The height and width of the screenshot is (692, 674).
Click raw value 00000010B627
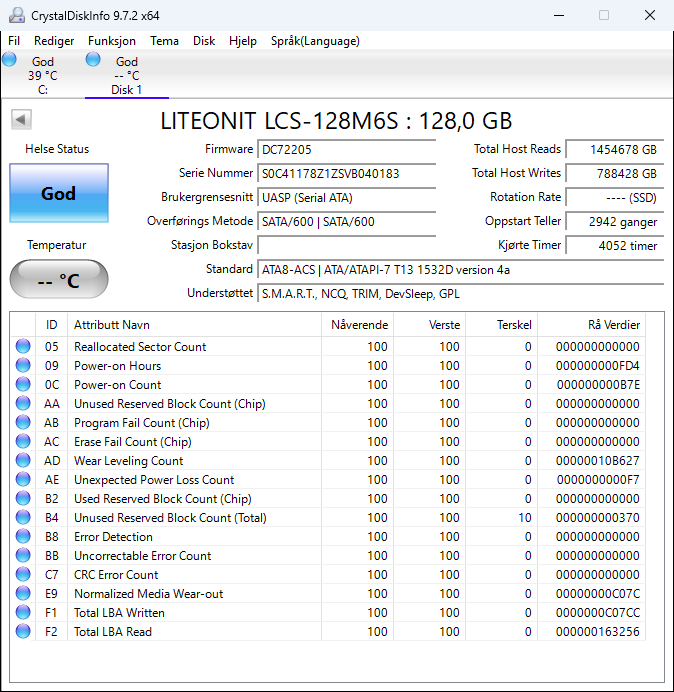point(598,461)
